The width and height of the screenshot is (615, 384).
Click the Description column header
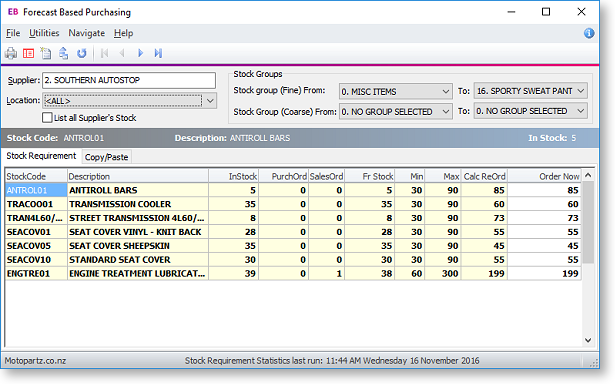(138, 177)
